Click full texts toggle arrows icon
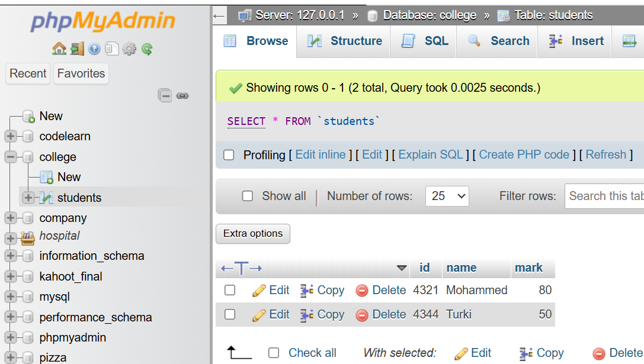 [x=242, y=268]
